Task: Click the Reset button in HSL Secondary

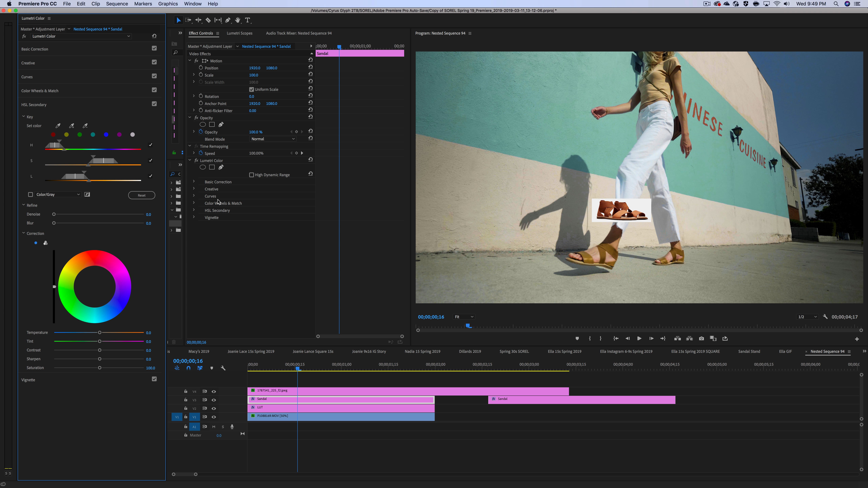Action: pyautogui.click(x=142, y=195)
